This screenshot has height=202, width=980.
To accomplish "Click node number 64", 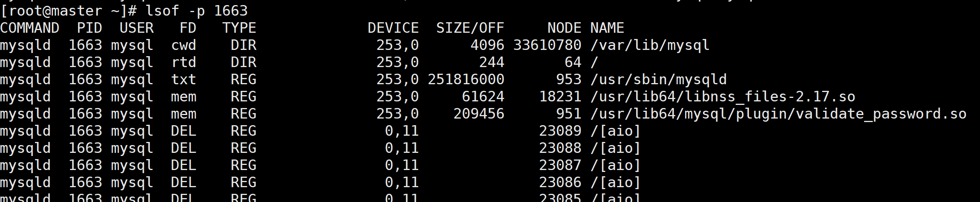I will pyautogui.click(x=573, y=62).
